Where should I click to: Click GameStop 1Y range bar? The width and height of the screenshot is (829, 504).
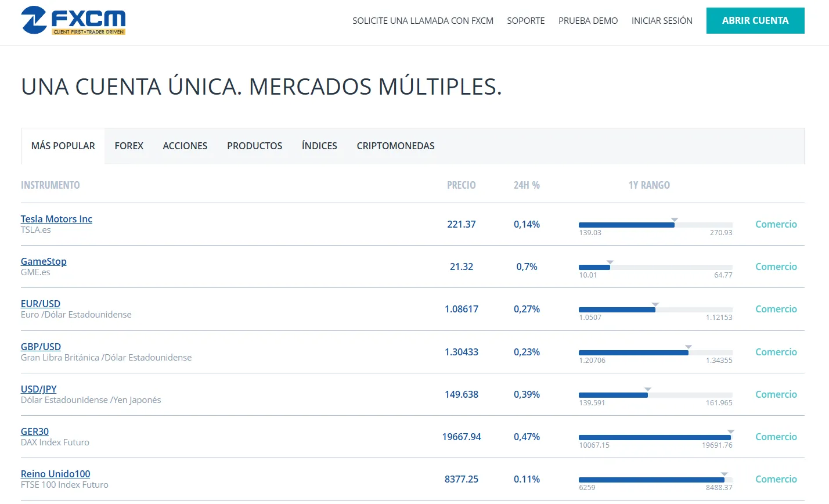(x=655, y=267)
